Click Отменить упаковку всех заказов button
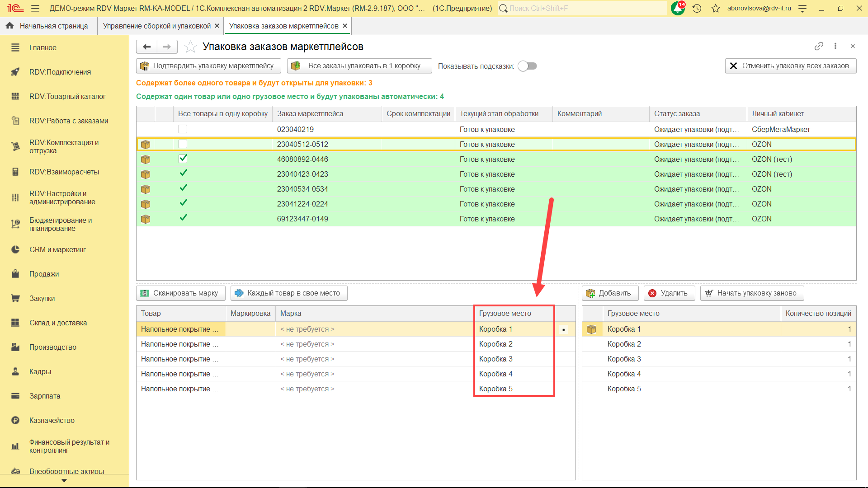868x488 pixels. (791, 66)
